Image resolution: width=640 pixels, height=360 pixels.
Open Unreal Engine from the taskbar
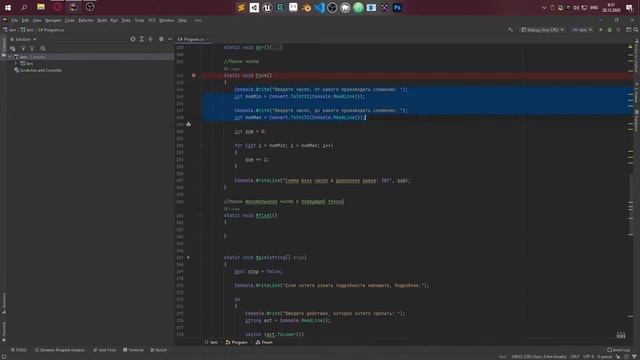point(267,7)
